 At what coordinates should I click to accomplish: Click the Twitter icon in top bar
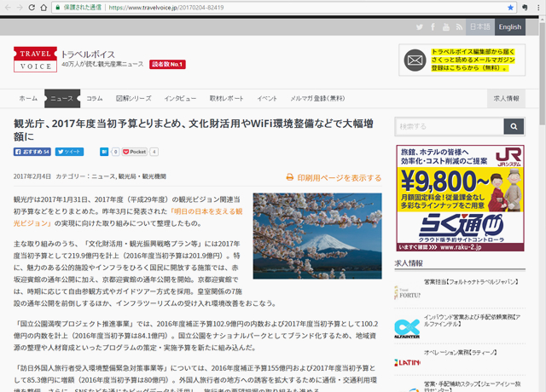(x=420, y=27)
